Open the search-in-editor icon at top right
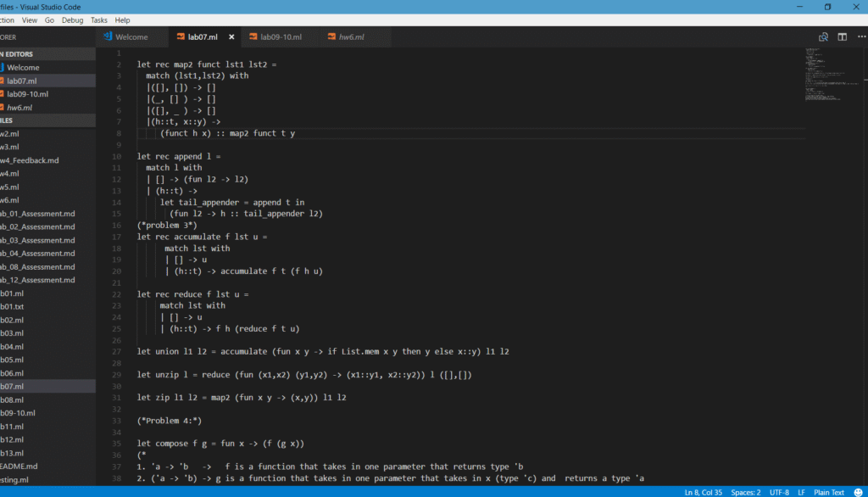Screen dimensions: 868x497 823,37
